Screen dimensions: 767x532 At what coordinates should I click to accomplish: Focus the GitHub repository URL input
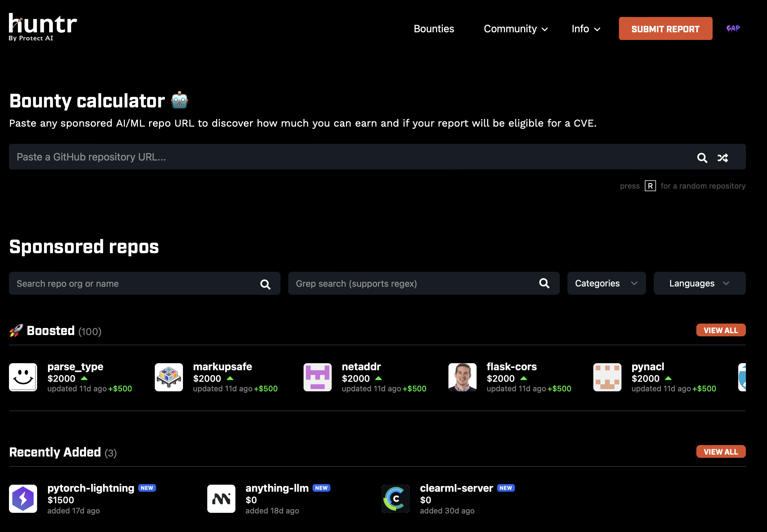pyautogui.click(x=334, y=157)
